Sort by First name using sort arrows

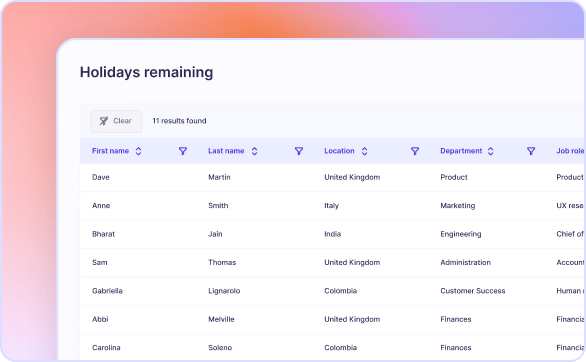(138, 151)
